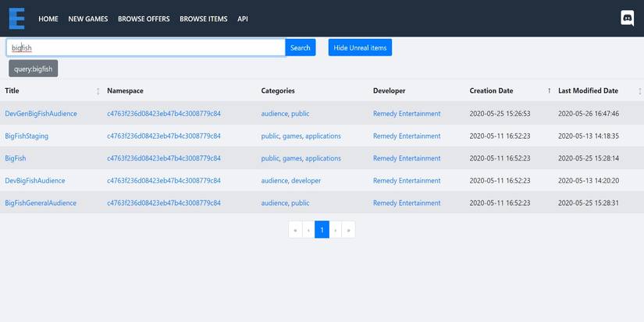Open the New Games menu item
Image resolution: width=644 pixels, height=322 pixels.
click(x=88, y=19)
